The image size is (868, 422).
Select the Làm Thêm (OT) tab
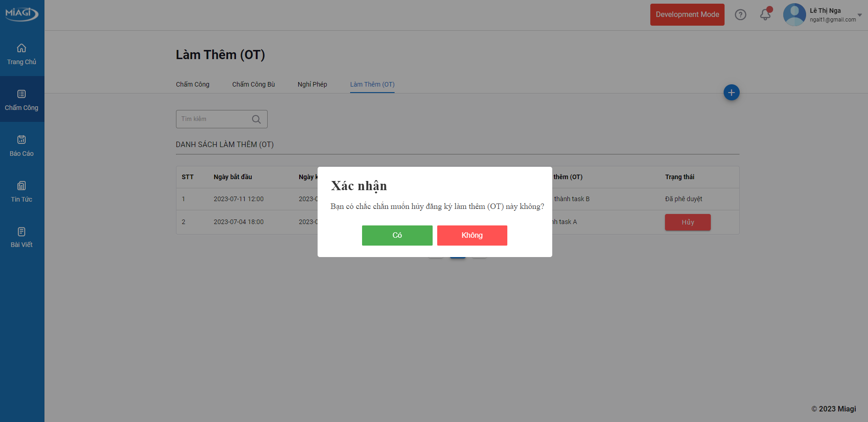372,84
